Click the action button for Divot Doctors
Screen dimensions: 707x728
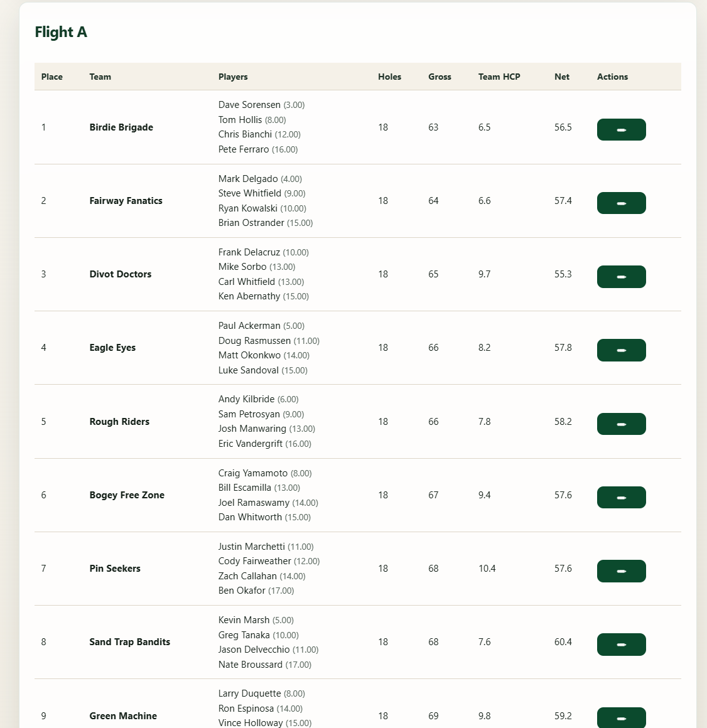(621, 277)
